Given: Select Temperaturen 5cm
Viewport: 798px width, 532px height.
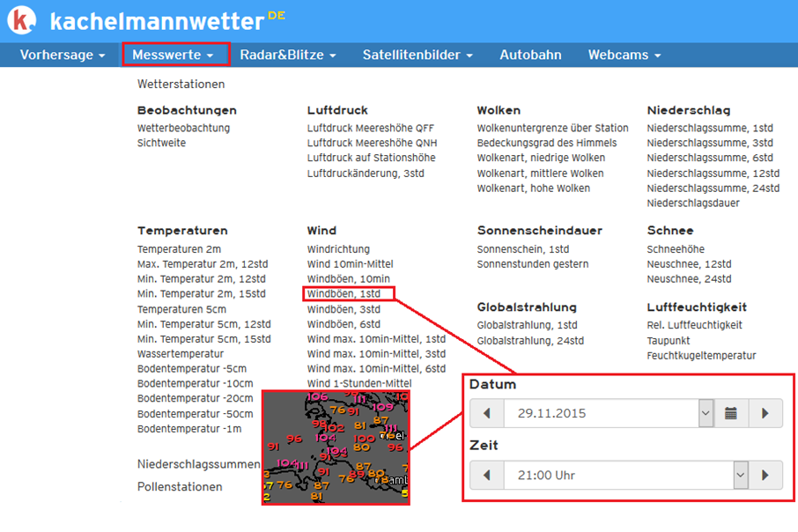Looking at the screenshot, I should point(181,309).
